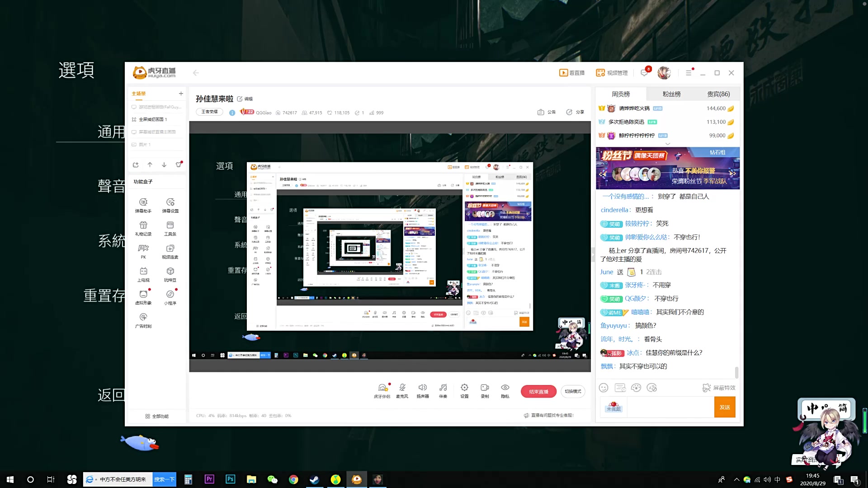868x488 pixels.
Task: Select 录制录像 recording icon
Action: click(484, 387)
